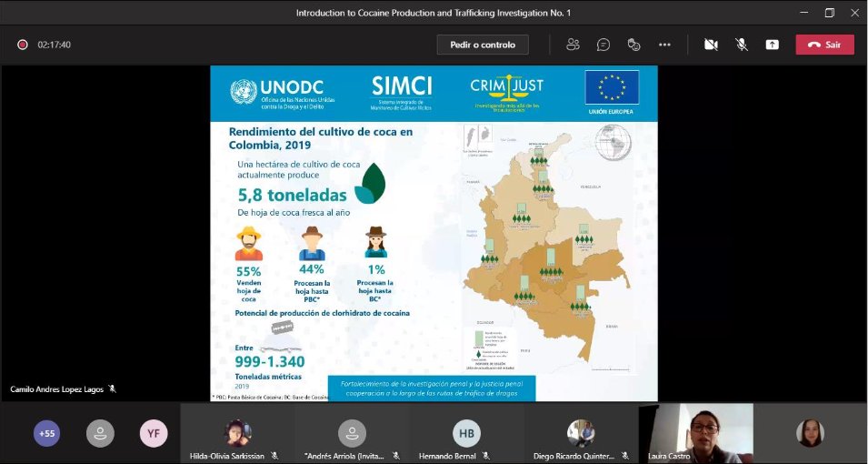Minimize the Teams meeting window

[804, 13]
